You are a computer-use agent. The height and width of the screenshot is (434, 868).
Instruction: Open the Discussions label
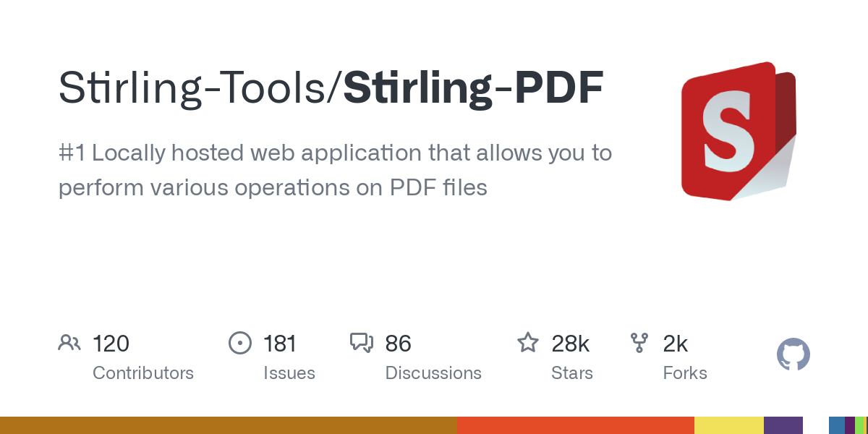point(433,373)
